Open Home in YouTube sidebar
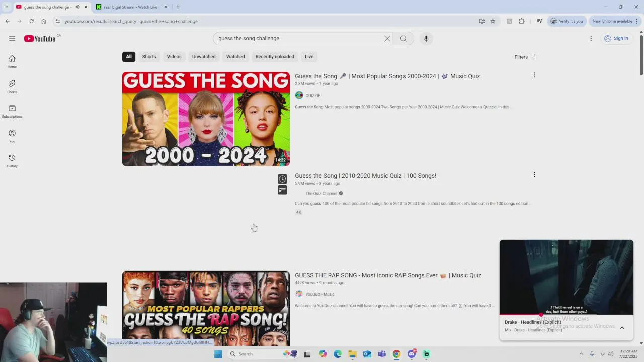This screenshot has width=644, height=362. 12,61
